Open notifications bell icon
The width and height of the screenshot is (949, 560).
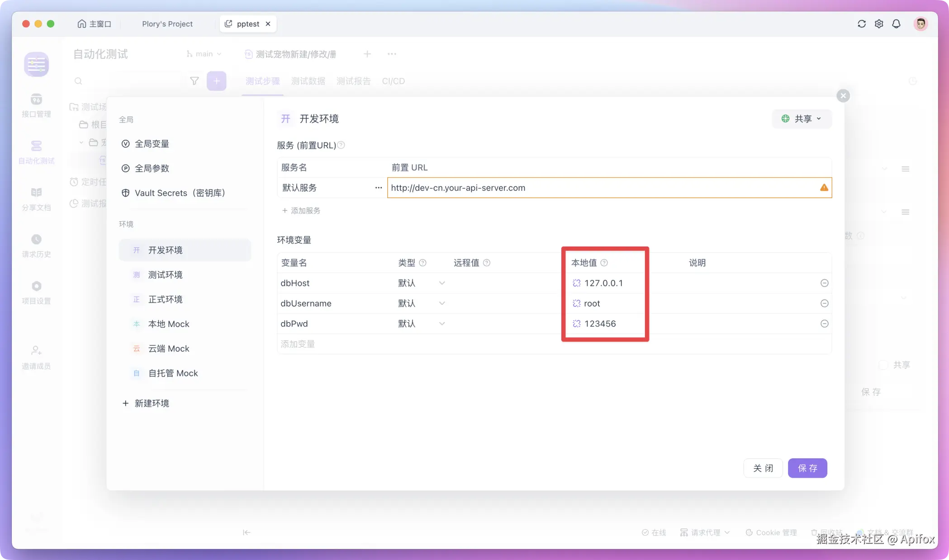click(x=896, y=24)
